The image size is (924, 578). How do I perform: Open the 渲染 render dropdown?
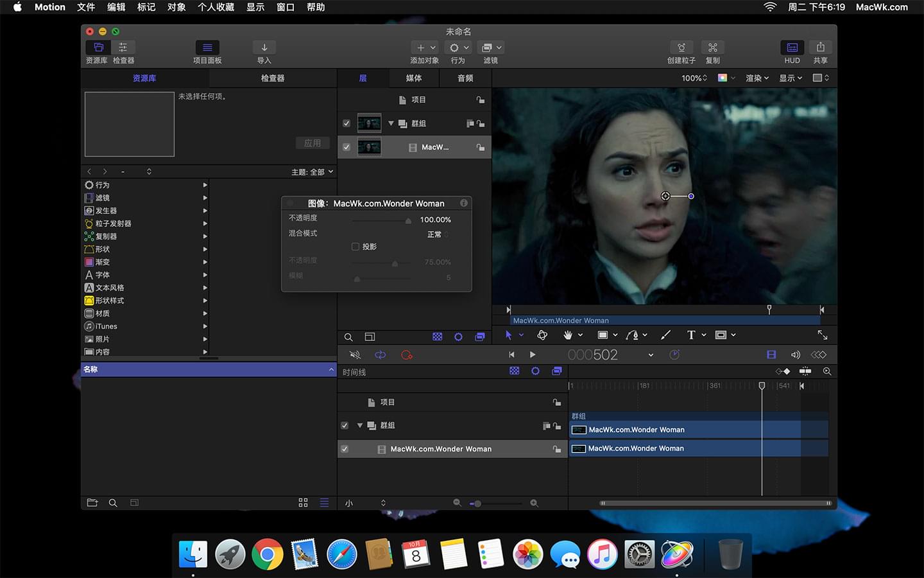pos(757,78)
